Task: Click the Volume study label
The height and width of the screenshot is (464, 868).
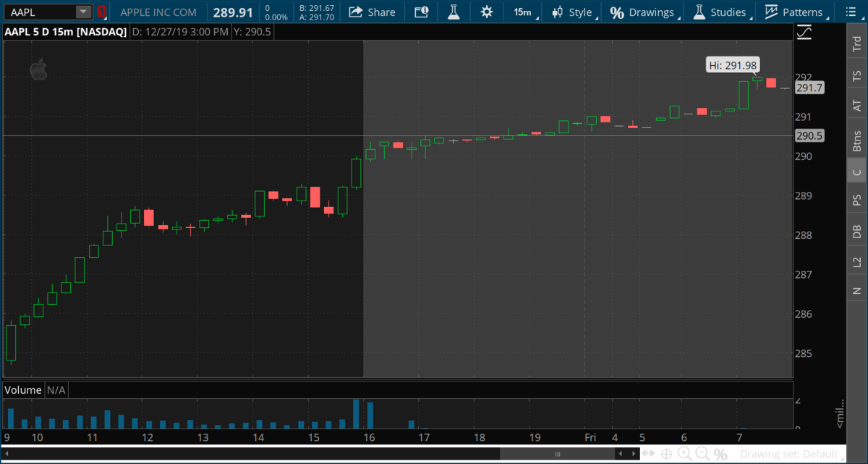Action: [x=23, y=390]
